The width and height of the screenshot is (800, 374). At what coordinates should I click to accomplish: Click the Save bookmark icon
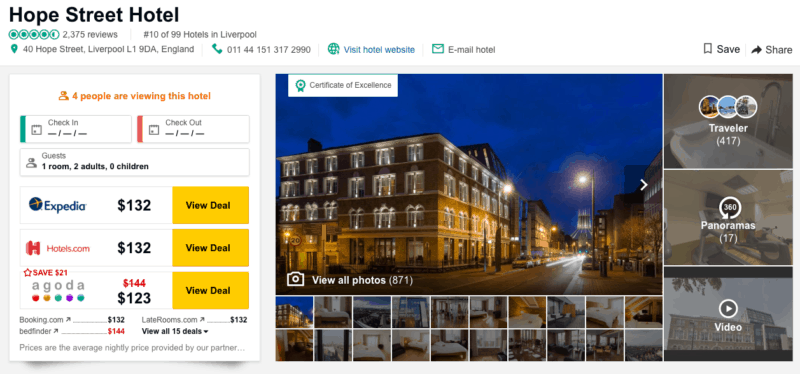pyautogui.click(x=708, y=49)
